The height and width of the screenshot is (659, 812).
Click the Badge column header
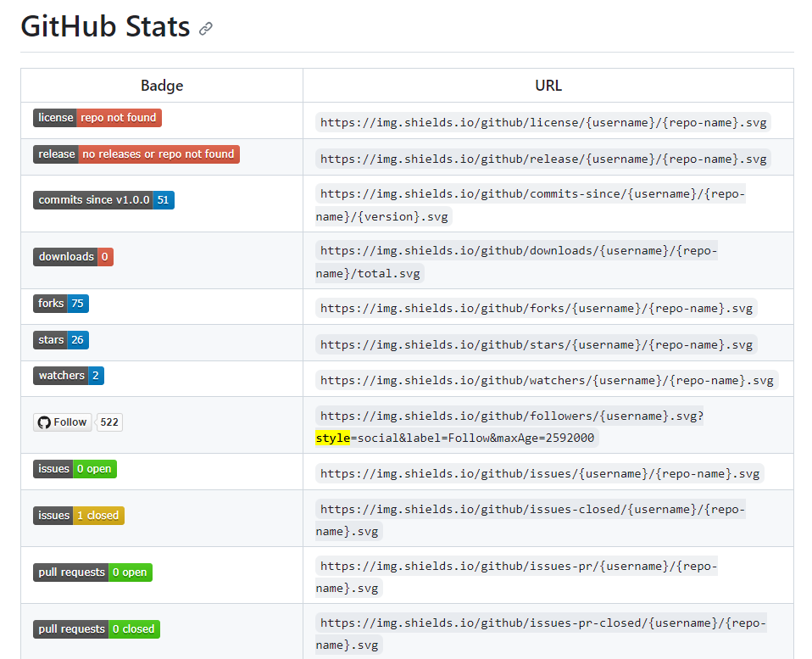(x=162, y=86)
